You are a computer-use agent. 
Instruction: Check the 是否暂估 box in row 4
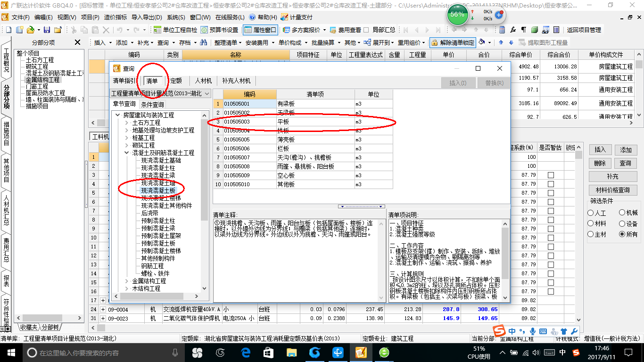(x=551, y=184)
